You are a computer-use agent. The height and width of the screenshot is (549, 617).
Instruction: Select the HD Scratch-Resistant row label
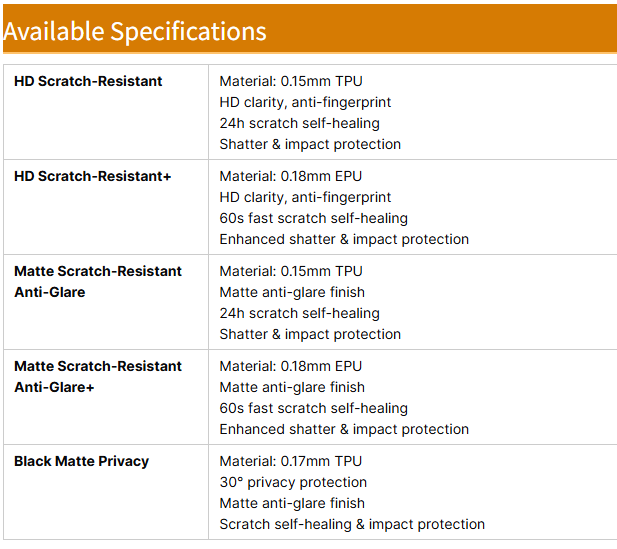tap(88, 81)
